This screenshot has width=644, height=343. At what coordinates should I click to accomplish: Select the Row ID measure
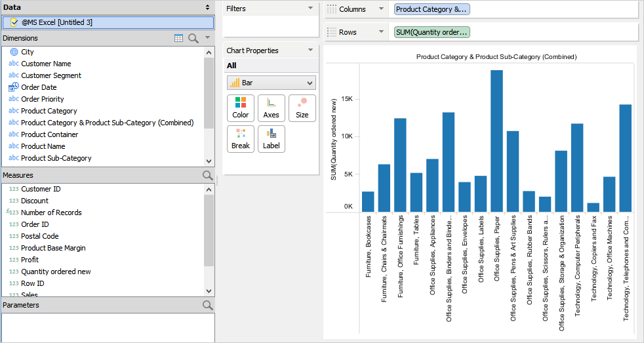pos(33,283)
